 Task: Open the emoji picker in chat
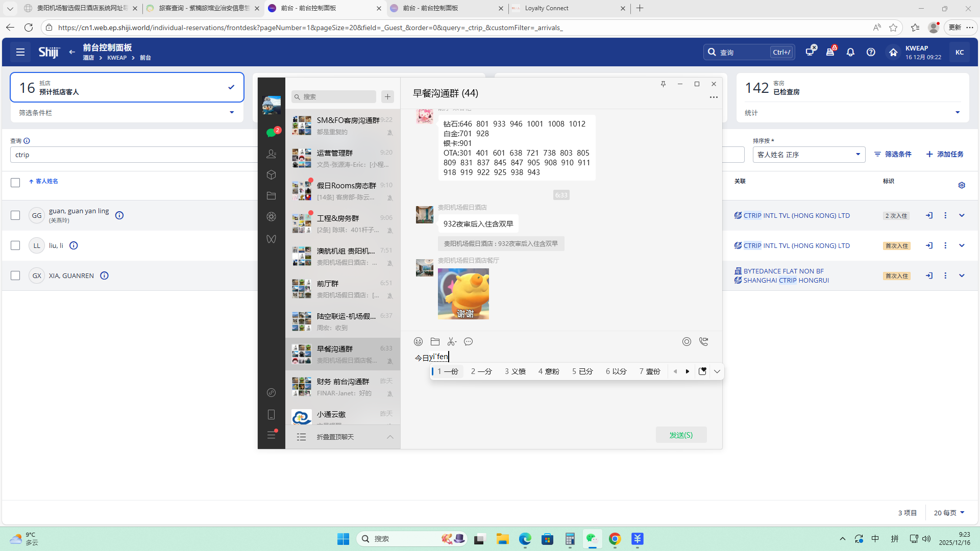418,342
